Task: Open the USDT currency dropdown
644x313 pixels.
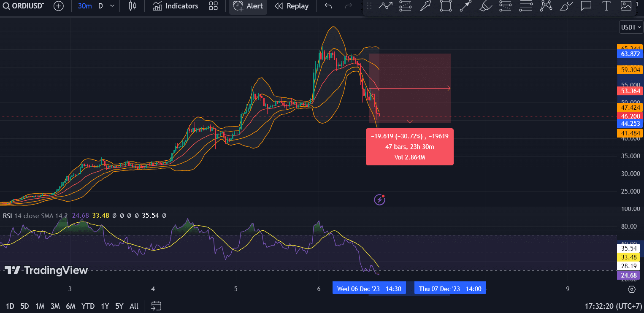Action: click(630, 27)
